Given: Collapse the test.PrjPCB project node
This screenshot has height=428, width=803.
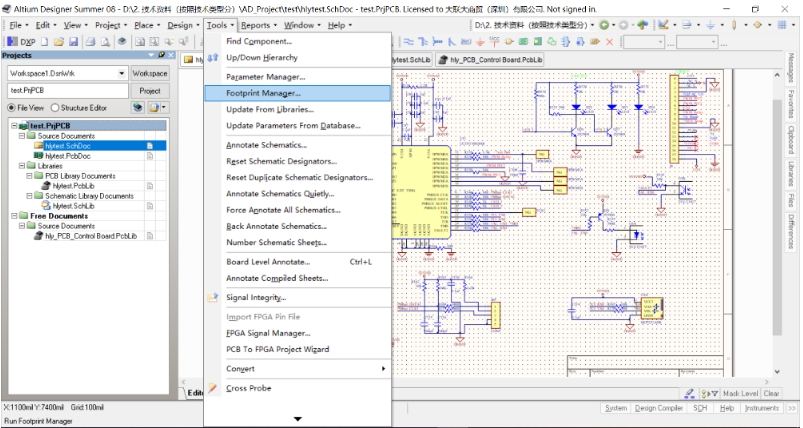Looking at the screenshot, I should [x=14, y=125].
